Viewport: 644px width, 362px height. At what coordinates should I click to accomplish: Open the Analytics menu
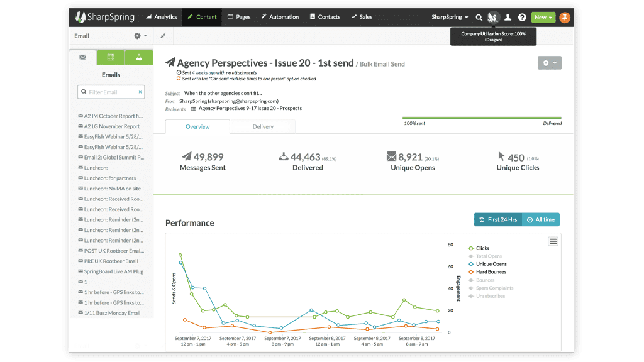pyautogui.click(x=162, y=17)
